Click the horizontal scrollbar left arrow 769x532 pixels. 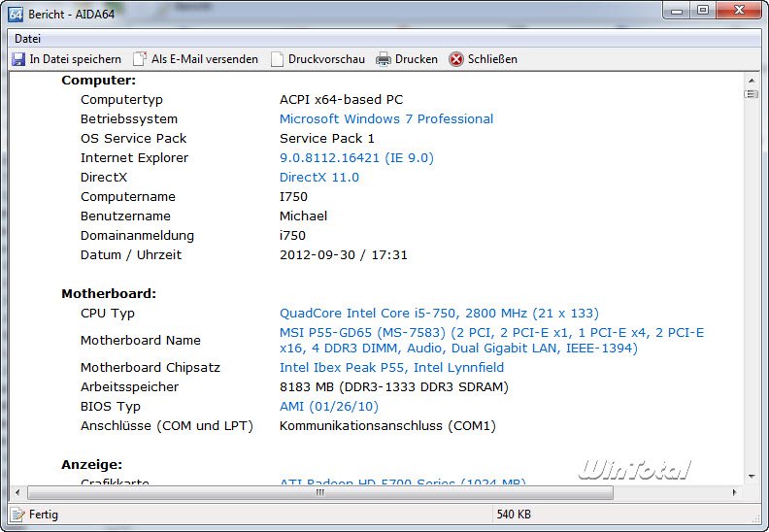click(17, 492)
